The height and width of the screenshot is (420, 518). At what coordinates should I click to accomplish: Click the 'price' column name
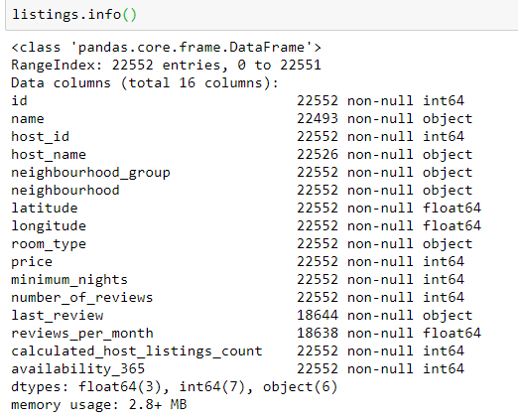click(x=32, y=262)
